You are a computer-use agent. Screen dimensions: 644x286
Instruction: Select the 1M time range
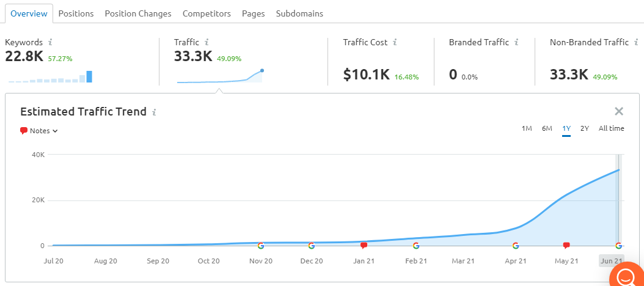point(527,128)
